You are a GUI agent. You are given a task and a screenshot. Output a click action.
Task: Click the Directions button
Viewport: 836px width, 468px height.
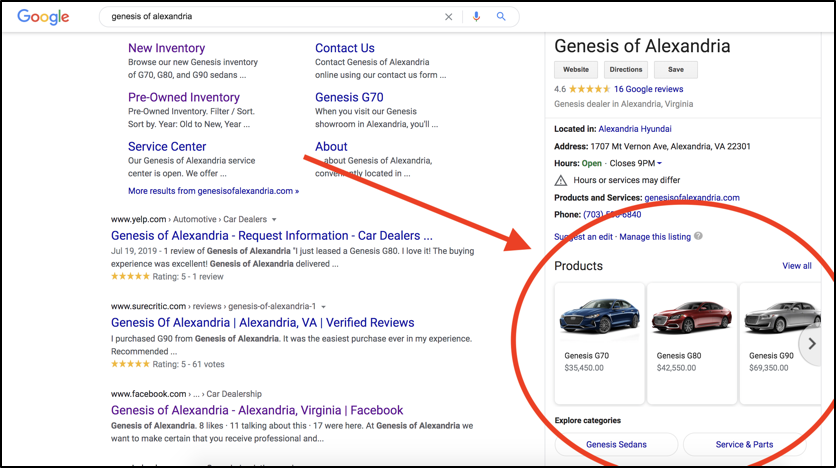(x=626, y=70)
